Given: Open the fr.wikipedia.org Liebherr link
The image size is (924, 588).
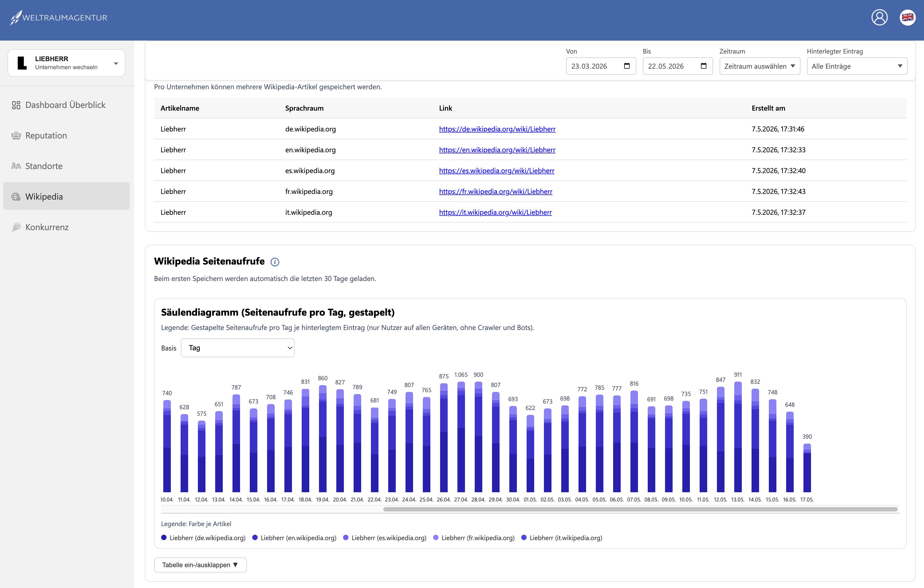Looking at the screenshot, I should [495, 191].
